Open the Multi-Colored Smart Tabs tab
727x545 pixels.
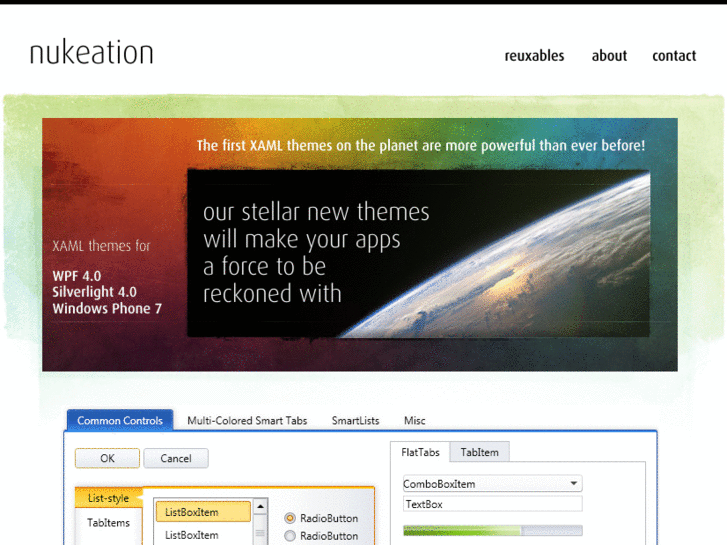coord(247,421)
